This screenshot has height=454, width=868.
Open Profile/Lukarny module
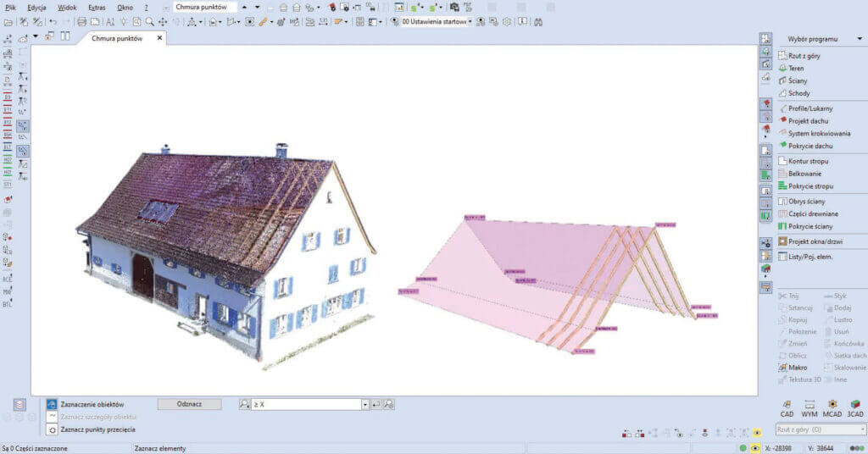click(x=805, y=108)
